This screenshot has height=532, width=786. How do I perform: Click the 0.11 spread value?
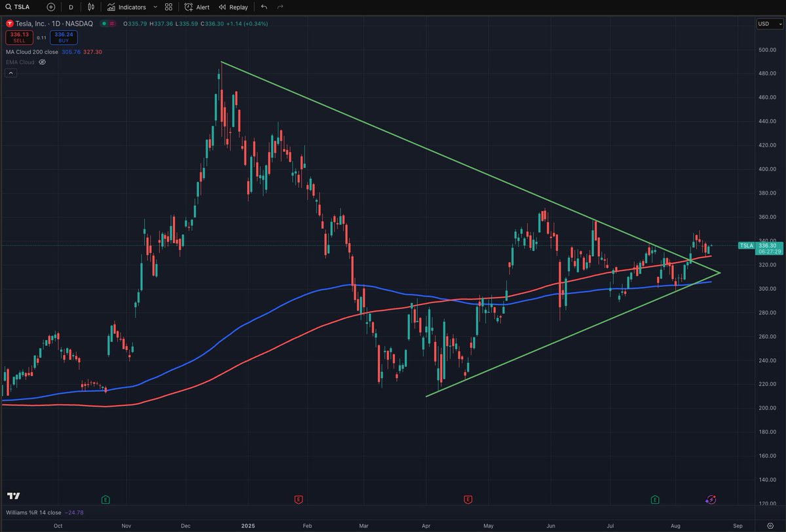pyautogui.click(x=41, y=37)
